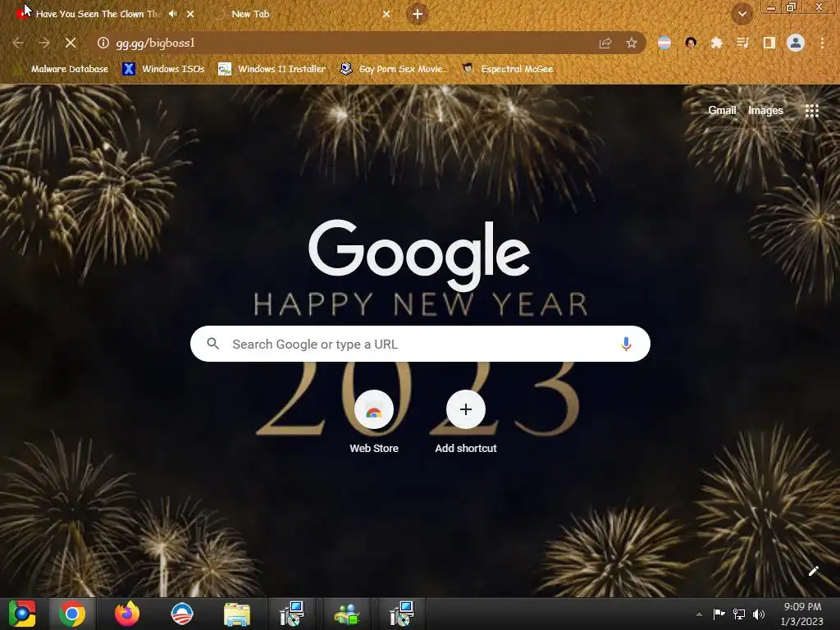Open the Obama logo taskbar icon
Screen dimensions: 840x630
coord(181,614)
